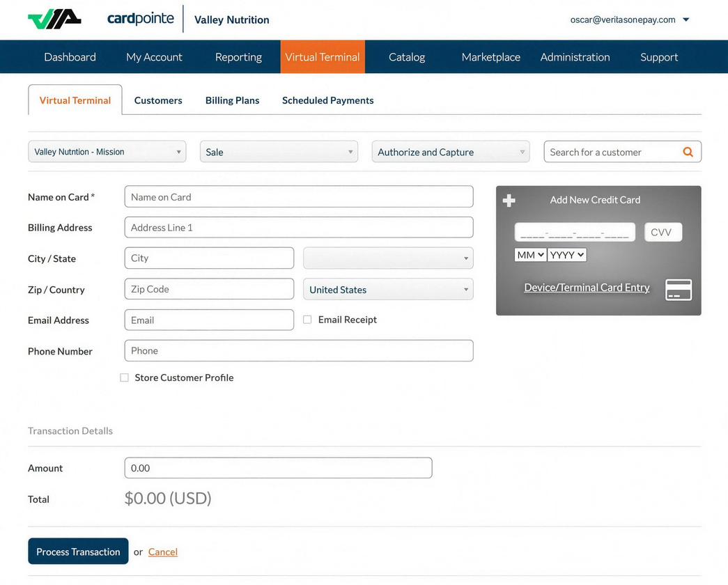Expand the Authorize and Capture dropdown
Screen dimensions: 728x585
pyautogui.click(x=451, y=152)
